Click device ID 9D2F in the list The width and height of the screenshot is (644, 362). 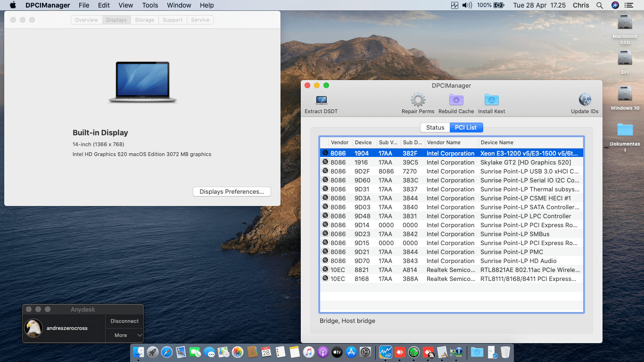[362, 171]
